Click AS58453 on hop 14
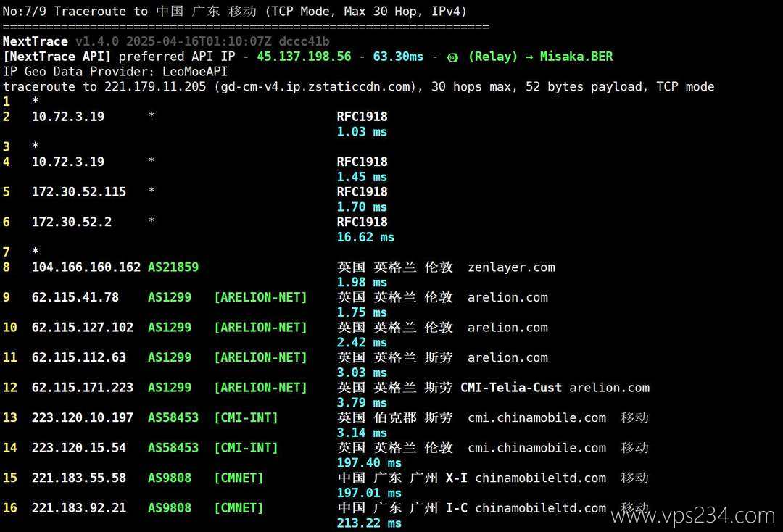Viewport: 783px width, 532px height. coord(173,448)
